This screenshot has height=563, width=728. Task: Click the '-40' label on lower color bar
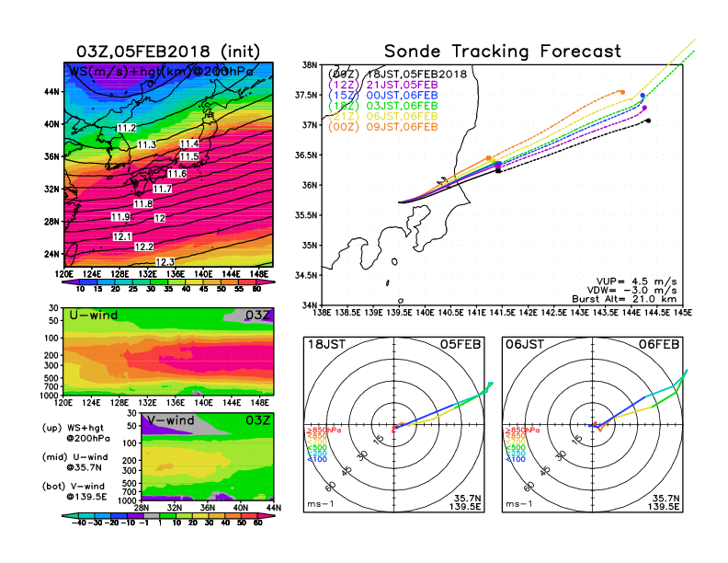(x=78, y=523)
